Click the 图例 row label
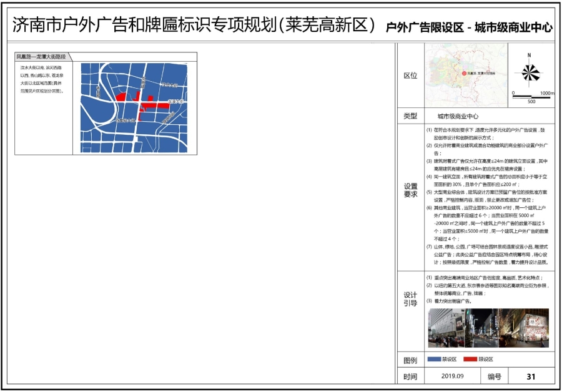Viewport: 562px width, 392px height. [410, 360]
